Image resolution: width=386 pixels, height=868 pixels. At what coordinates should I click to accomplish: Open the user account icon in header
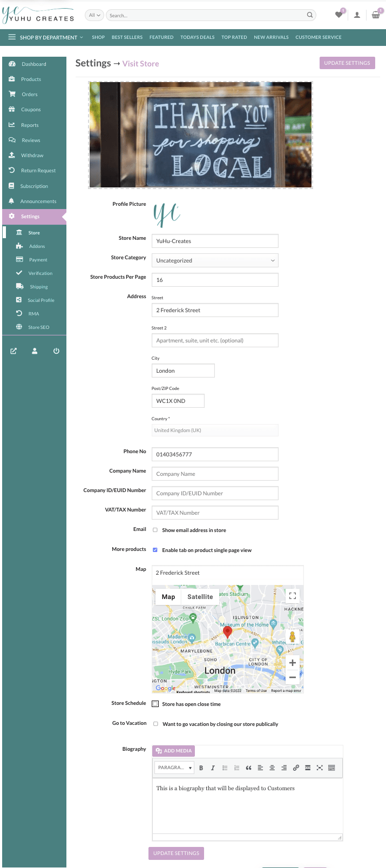(x=357, y=15)
